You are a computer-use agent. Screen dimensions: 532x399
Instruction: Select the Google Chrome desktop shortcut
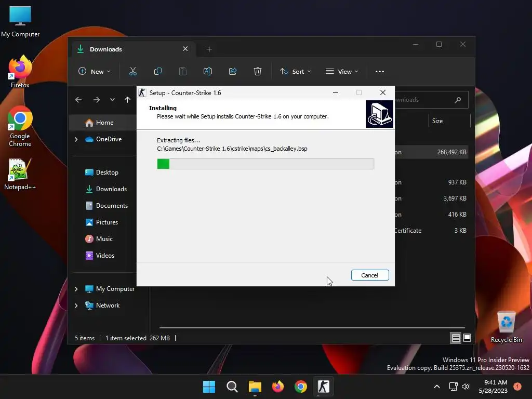pos(20,127)
